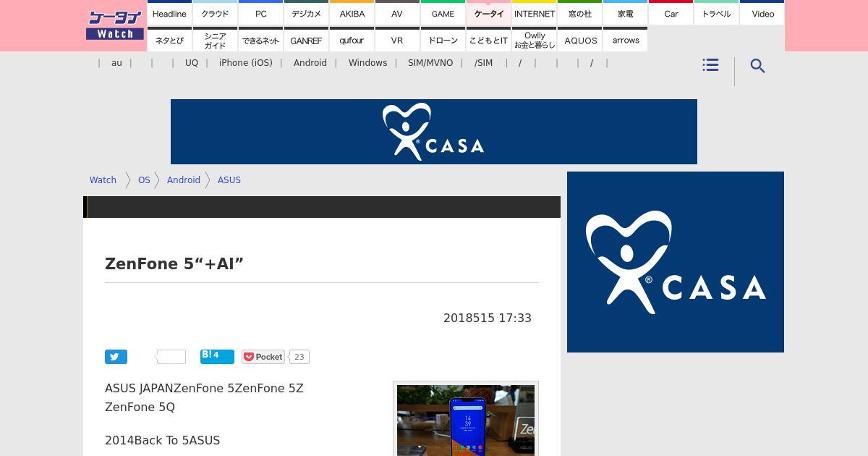The height and width of the screenshot is (456, 868).
Task: Open the デジカメ tab
Action: (306, 14)
